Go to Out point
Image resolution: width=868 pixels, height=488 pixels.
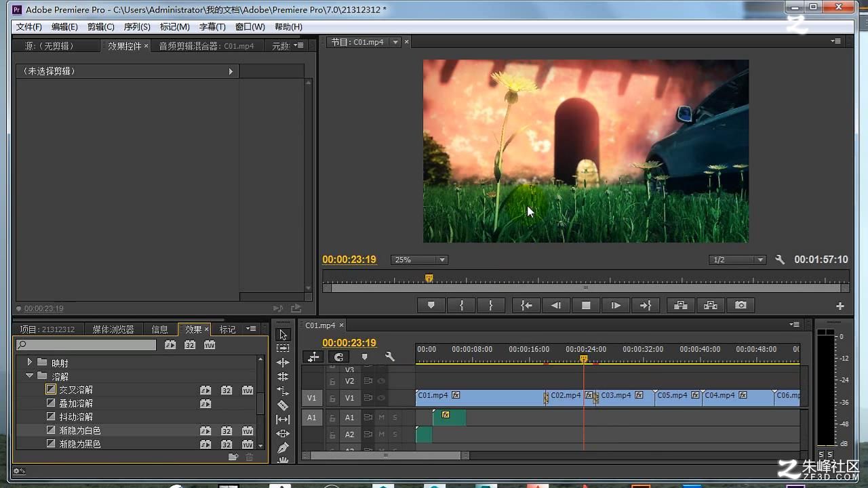[646, 306]
